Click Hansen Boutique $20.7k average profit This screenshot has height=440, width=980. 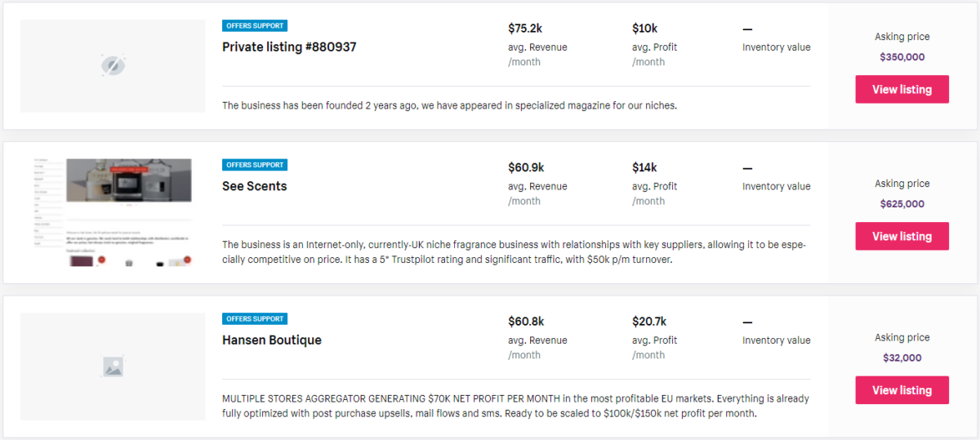pyautogui.click(x=650, y=322)
